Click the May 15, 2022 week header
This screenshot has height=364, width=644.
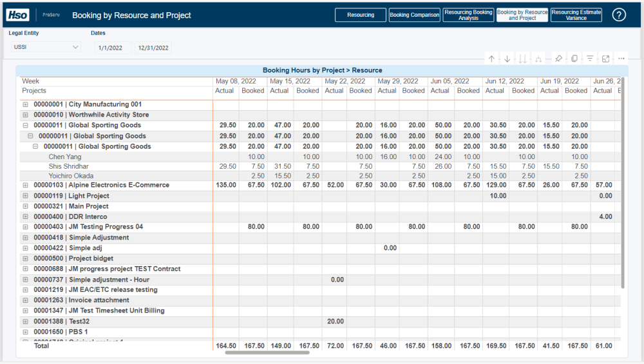click(x=290, y=81)
